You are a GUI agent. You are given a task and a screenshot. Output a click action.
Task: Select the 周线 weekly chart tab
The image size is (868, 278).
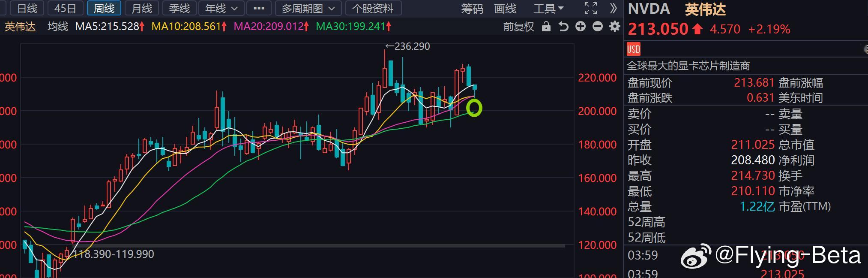click(x=104, y=8)
